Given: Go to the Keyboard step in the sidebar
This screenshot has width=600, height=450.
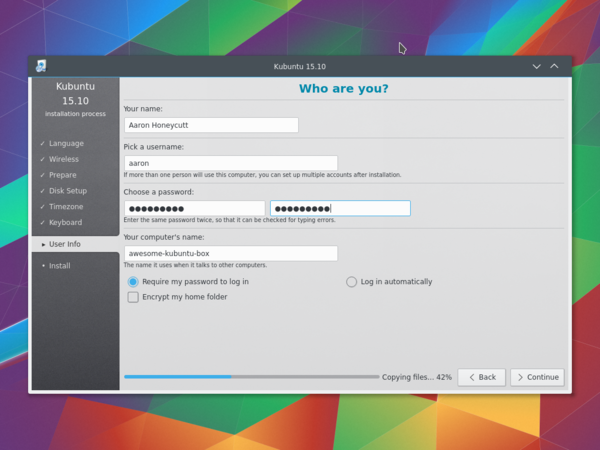Looking at the screenshot, I should click(65, 222).
